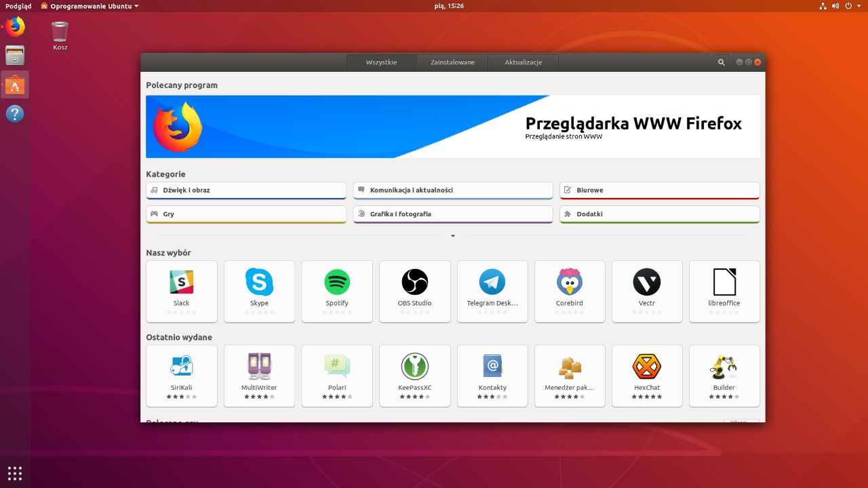
Task: Open the OBS Studio app tile
Action: (x=414, y=291)
